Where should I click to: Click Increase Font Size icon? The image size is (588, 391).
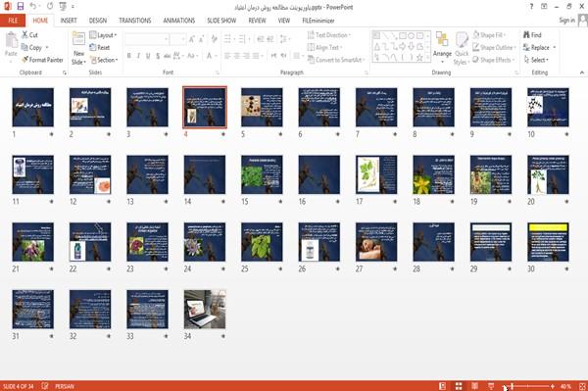(x=192, y=39)
